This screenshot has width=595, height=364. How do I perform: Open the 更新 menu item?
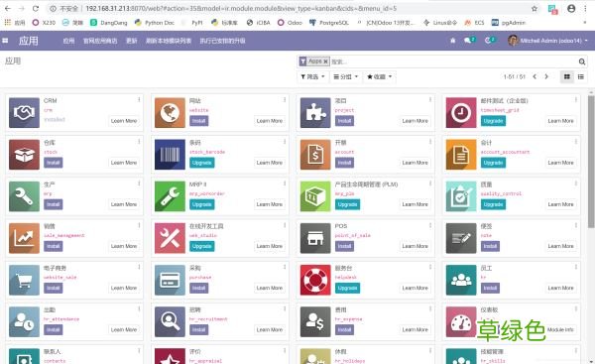(132, 41)
